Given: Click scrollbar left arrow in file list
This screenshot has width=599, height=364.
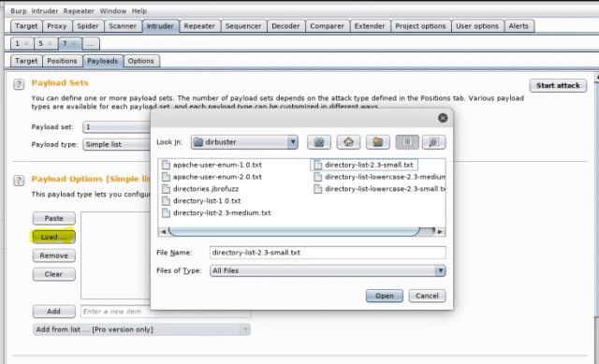Looking at the screenshot, I should click(163, 232).
